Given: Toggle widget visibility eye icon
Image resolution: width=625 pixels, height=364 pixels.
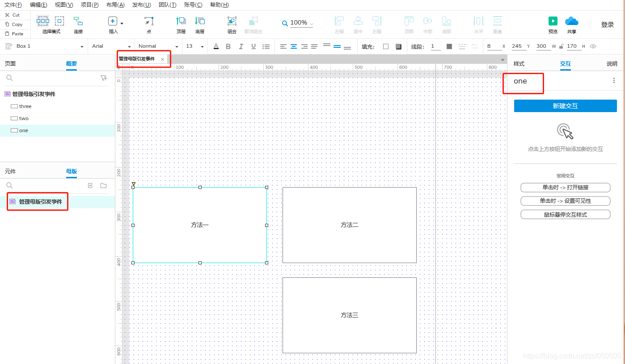Looking at the screenshot, I should (x=593, y=46).
